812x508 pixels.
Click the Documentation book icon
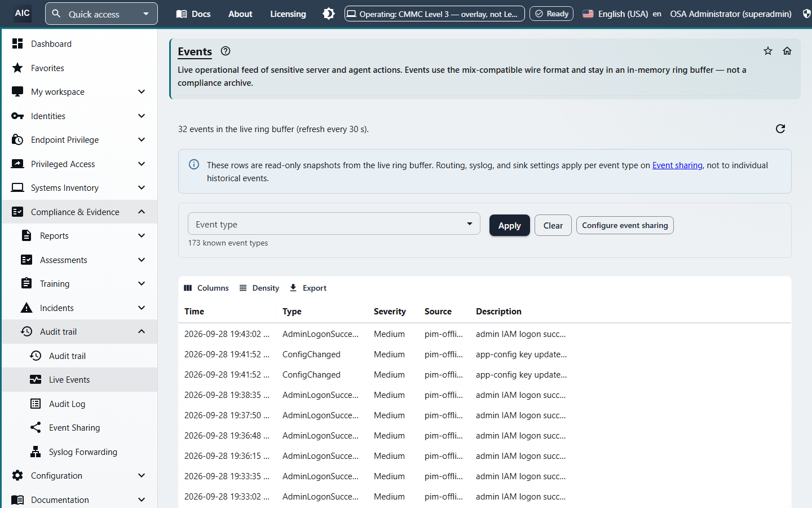[x=17, y=500]
